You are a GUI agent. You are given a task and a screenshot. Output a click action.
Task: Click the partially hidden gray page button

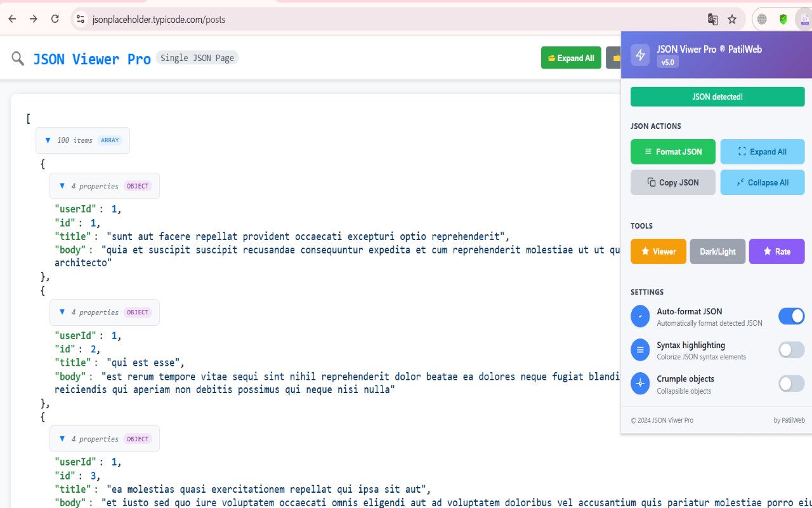pyautogui.click(x=613, y=58)
